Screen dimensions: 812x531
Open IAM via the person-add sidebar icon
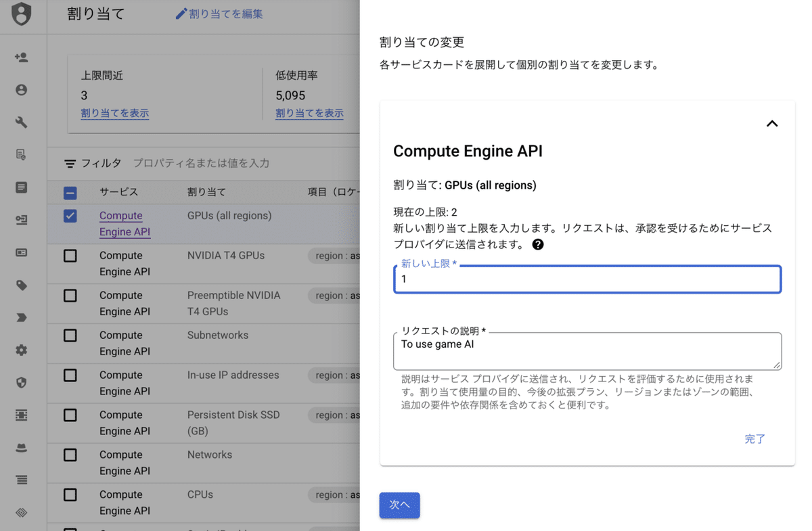click(x=22, y=56)
